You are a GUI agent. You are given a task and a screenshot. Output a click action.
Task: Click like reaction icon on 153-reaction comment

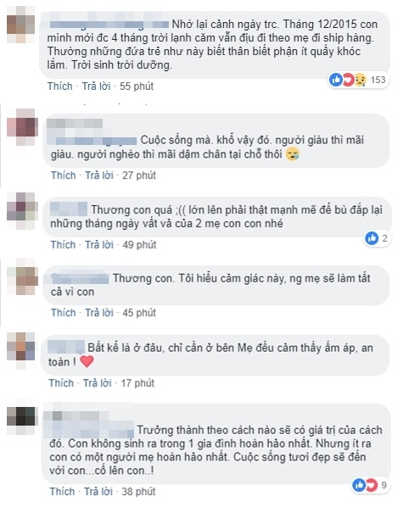click(335, 80)
